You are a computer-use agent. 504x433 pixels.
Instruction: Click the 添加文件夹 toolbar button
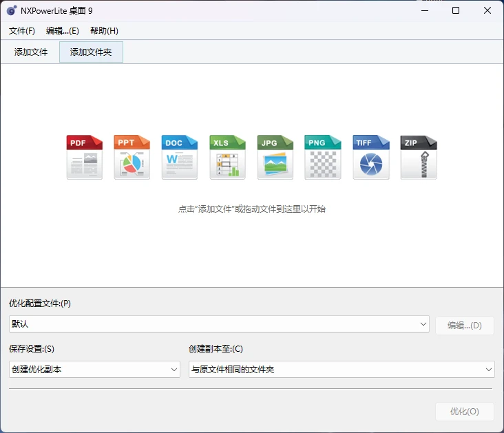click(91, 52)
